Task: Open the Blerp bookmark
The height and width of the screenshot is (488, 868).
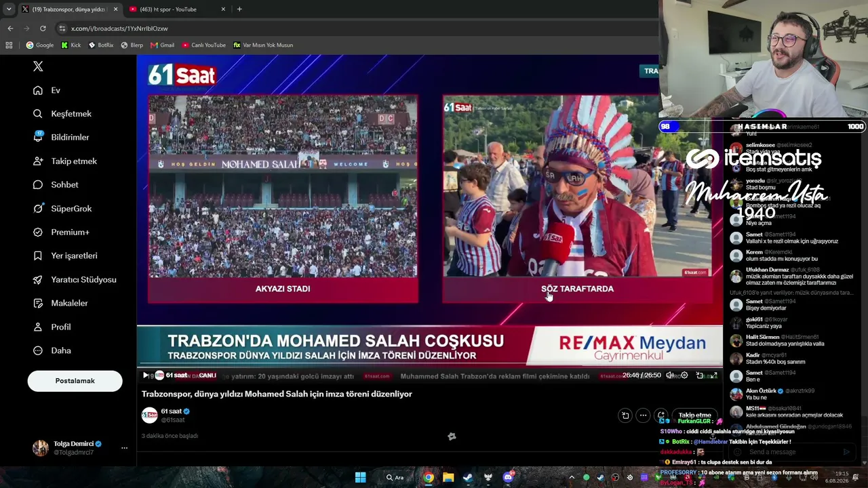Action: 132,45
